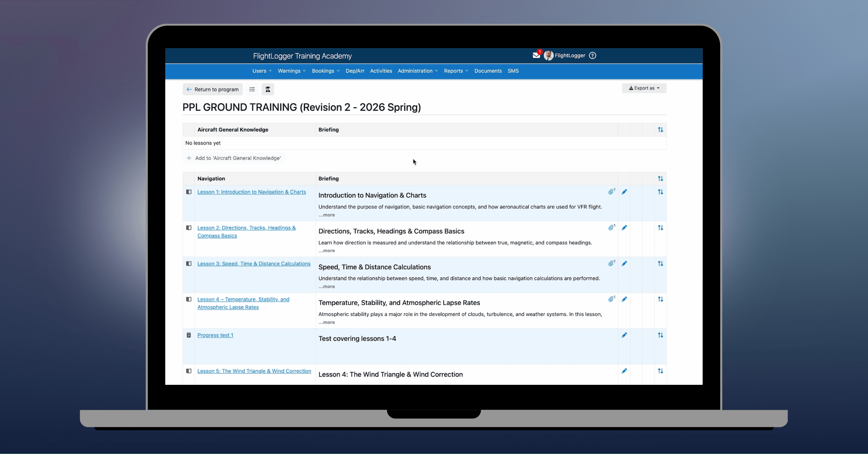Click reorder arrows for Progress test 1
The height and width of the screenshot is (454, 868).
pyautogui.click(x=660, y=335)
